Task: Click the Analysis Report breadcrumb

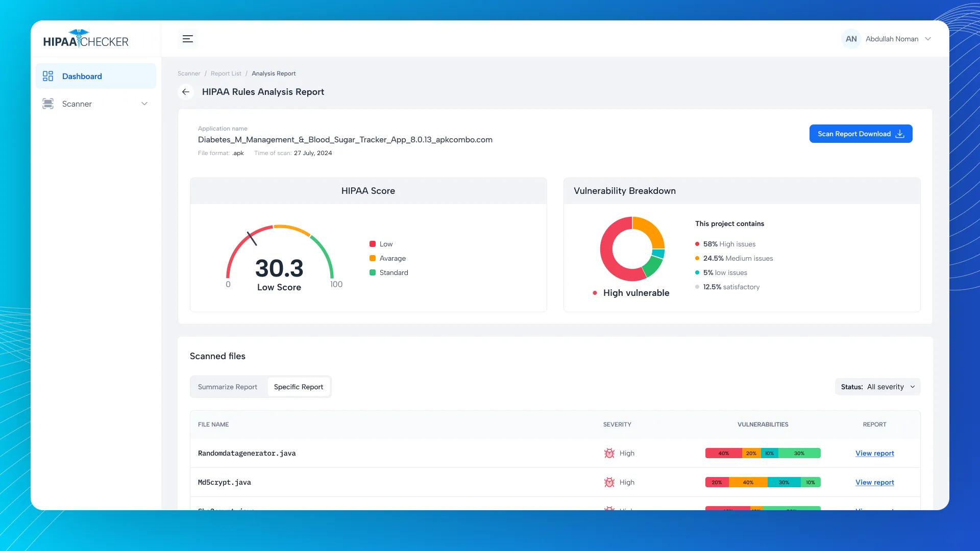Action: point(274,73)
